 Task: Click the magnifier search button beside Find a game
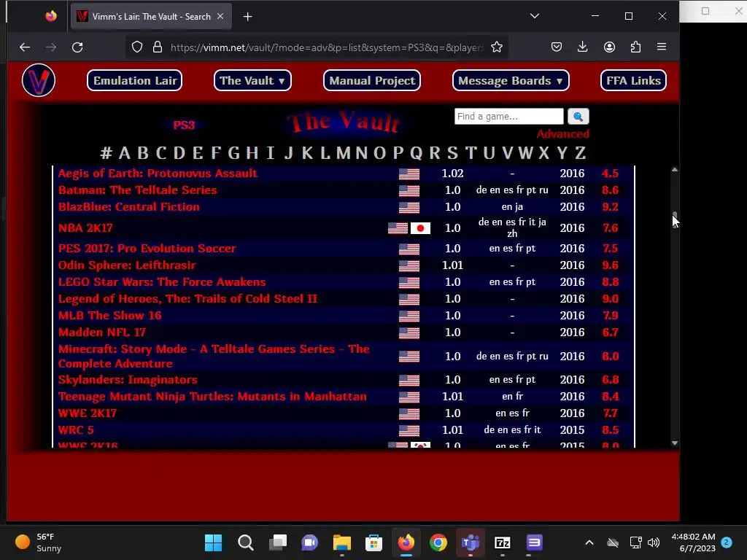(x=578, y=116)
